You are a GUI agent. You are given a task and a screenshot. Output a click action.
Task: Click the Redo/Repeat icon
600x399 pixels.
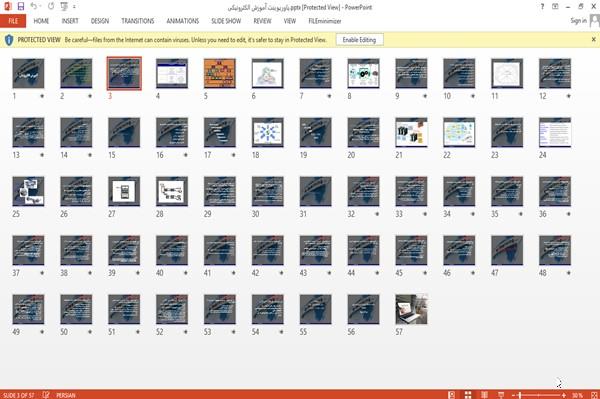click(x=51, y=6)
